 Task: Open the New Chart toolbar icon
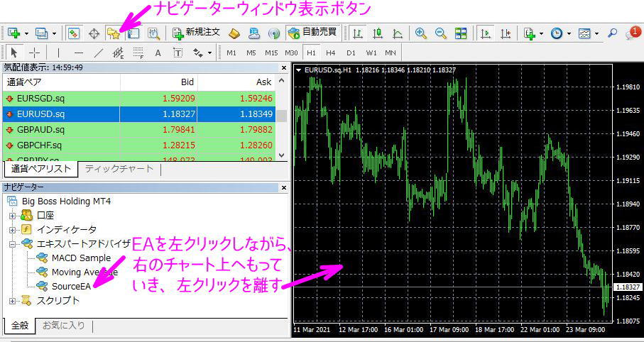pos(13,33)
